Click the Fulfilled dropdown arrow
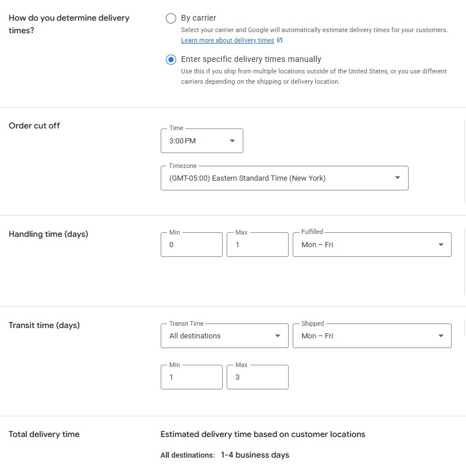This screenshot has width=466, height=476. coord(442,244)
